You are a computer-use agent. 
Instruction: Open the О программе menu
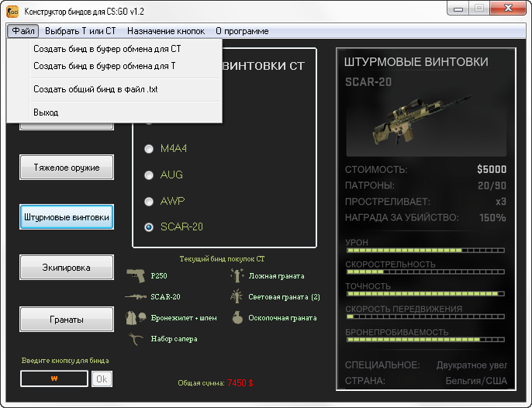point(242,31)
